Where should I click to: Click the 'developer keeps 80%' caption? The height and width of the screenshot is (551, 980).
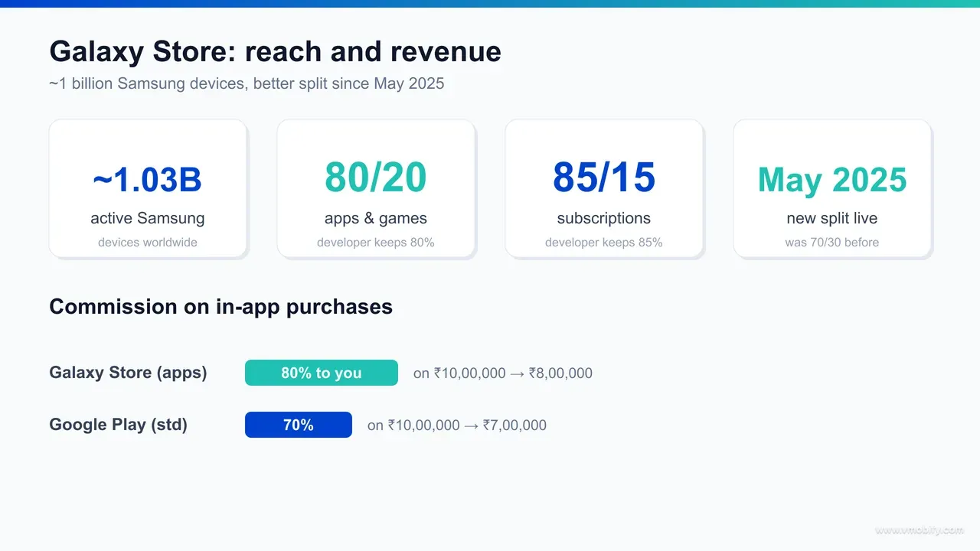[376, 243]
